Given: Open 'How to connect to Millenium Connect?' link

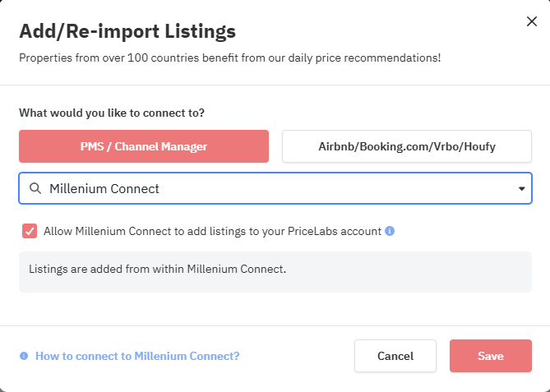Looking at the screenshot, I should tap(137, 356).
